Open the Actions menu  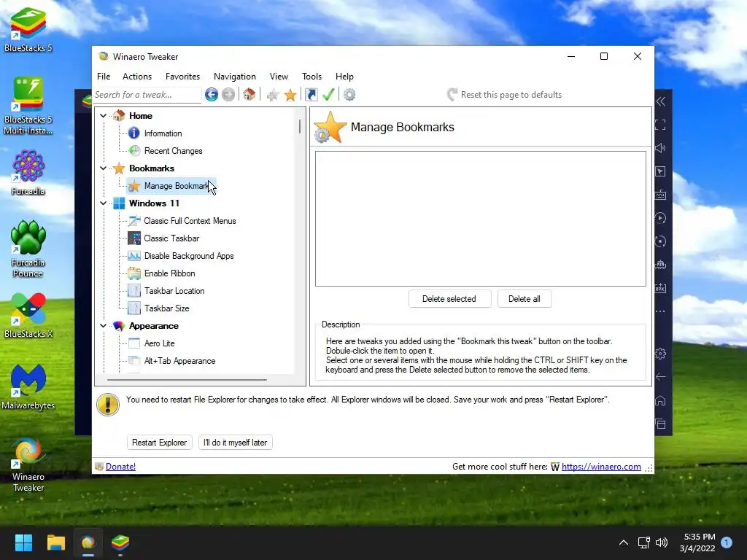click(x=137, y=76)
